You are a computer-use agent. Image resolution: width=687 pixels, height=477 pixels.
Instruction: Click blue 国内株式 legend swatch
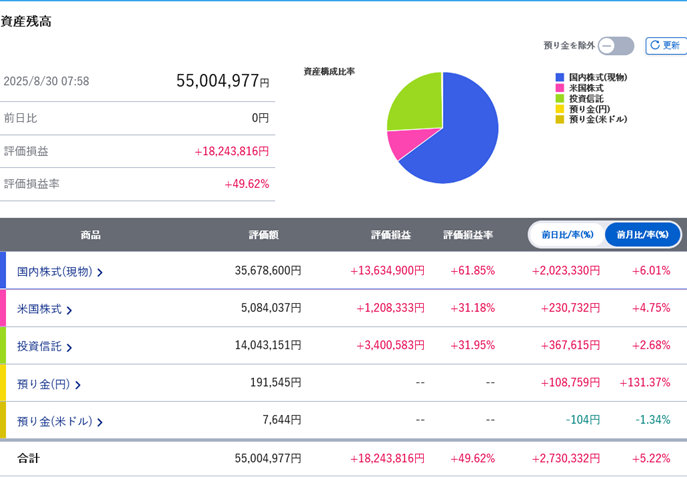point(560,78)
